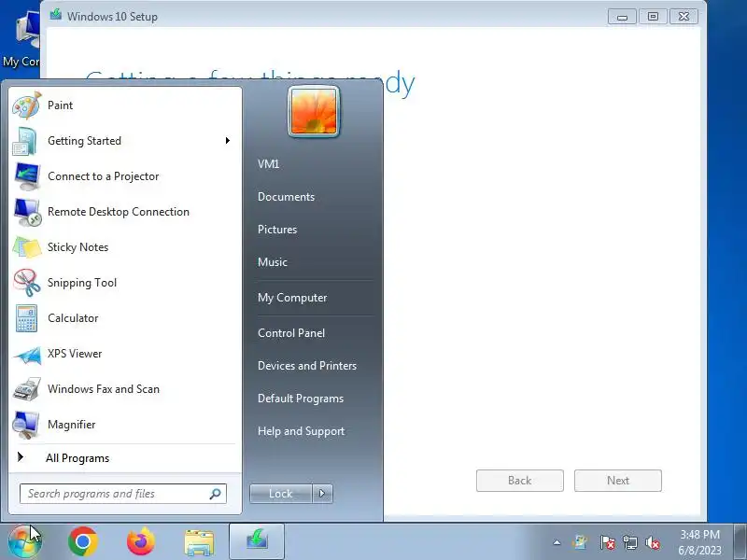Open Firefox from the taskbar

tap(141, 541)
